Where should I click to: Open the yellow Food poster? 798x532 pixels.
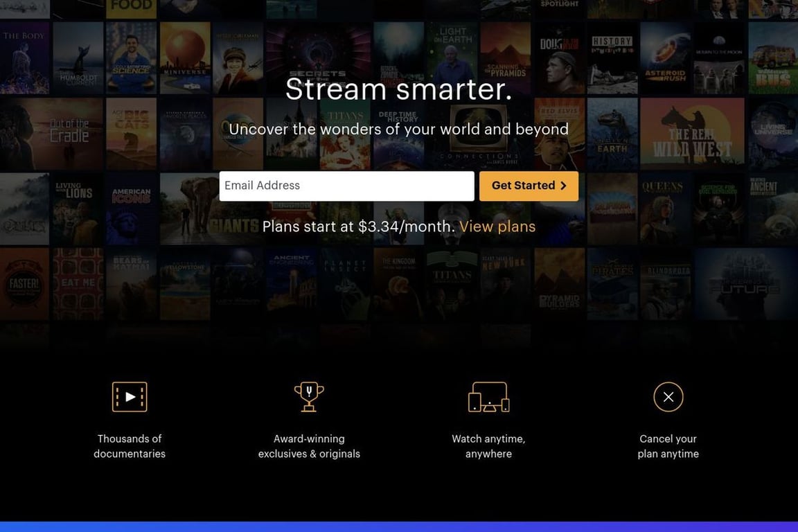coord(132,8)
